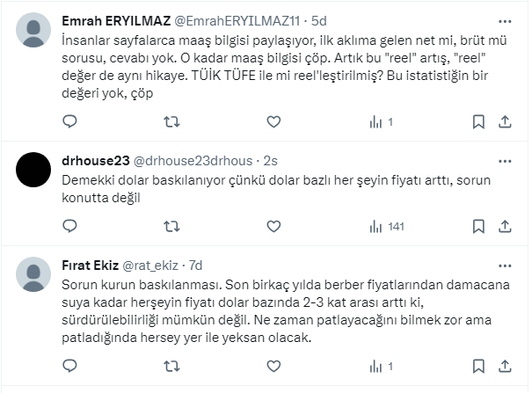Click drhouse23's black profile avatar
This screenshot has height=393, width=532.
(x=34, y=170)
